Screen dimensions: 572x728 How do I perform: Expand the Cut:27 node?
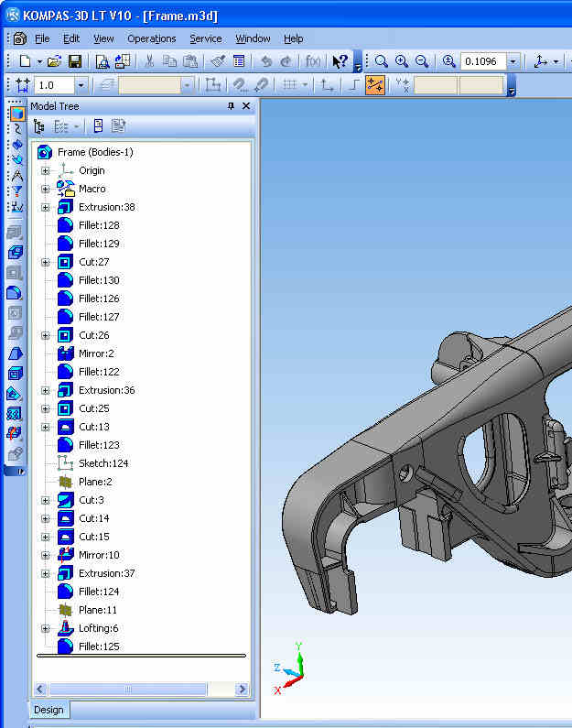click(45, 262)
